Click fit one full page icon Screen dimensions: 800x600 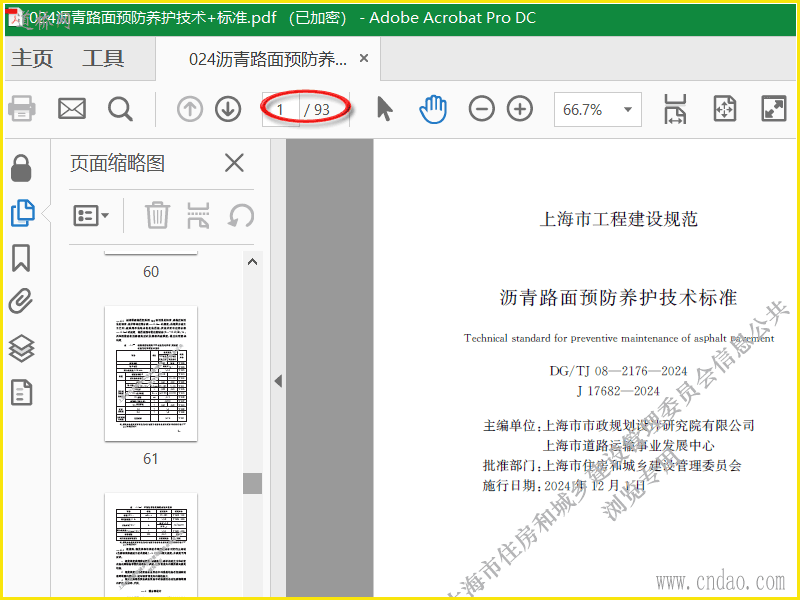click(724, 109)
